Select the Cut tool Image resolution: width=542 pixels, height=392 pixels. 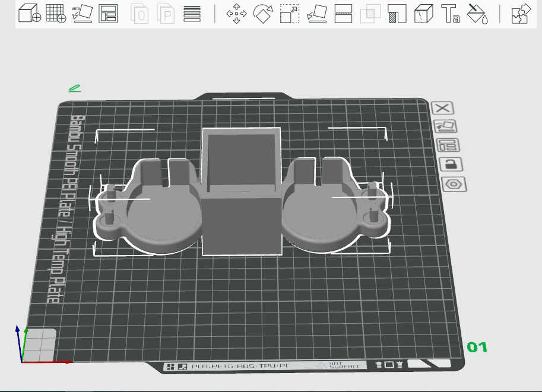[x=344, y=14]
